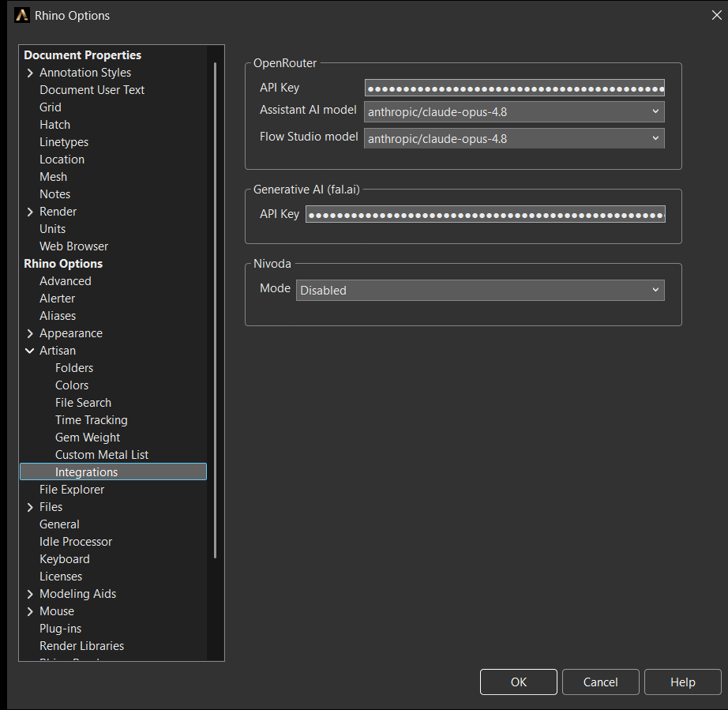Select the Units page
The height and width of the screenshot is (710, 728).
pos(52,229)
